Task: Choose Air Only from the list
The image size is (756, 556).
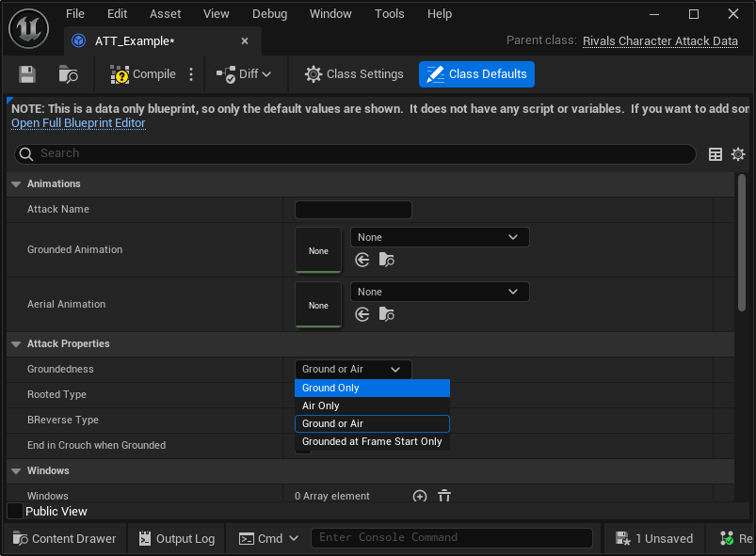Action: (372, 405)
